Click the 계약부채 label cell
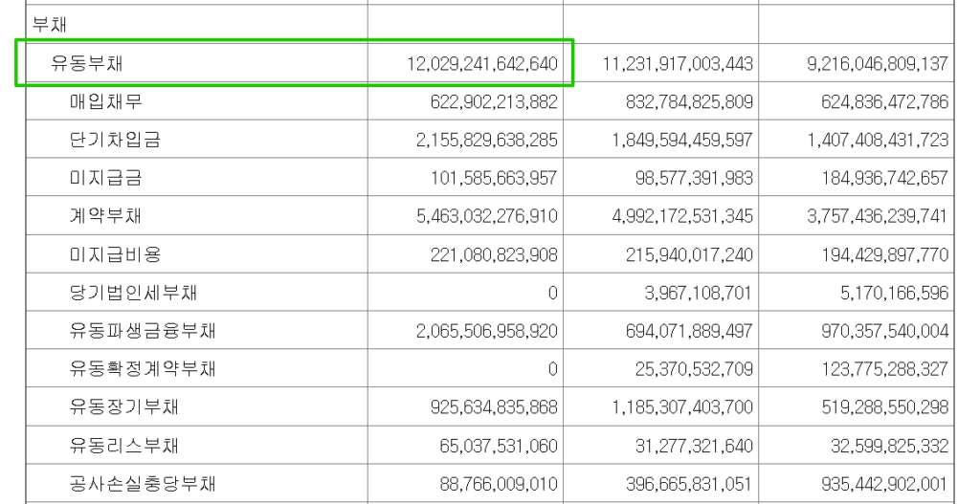This screenshot has height=504, width=980. 105,216
